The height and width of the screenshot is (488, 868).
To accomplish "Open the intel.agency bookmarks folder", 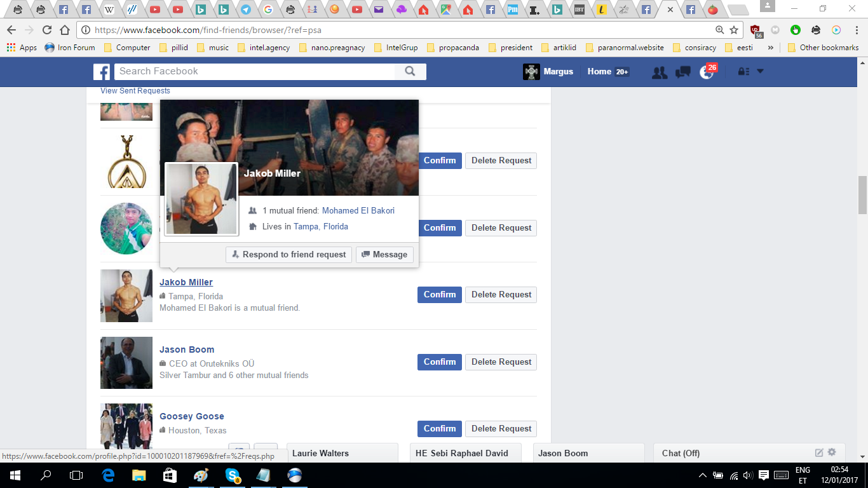I will coord(263,48).
